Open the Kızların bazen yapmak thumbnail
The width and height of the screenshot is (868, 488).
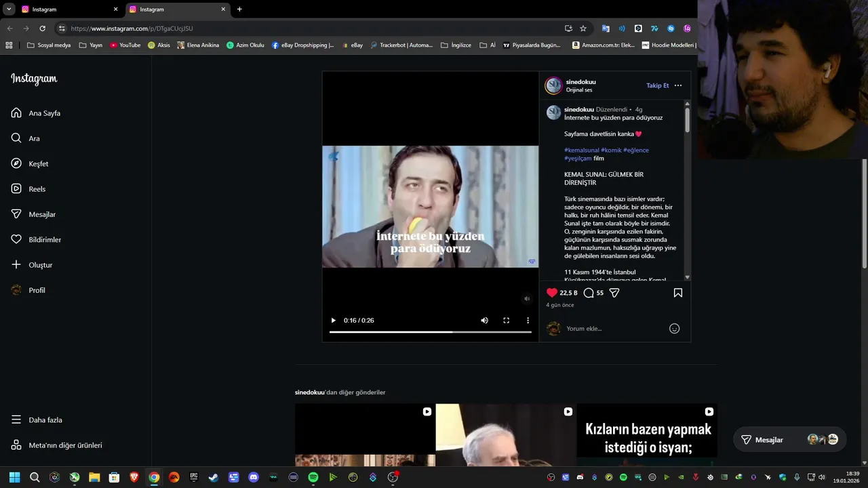(647, 434)
